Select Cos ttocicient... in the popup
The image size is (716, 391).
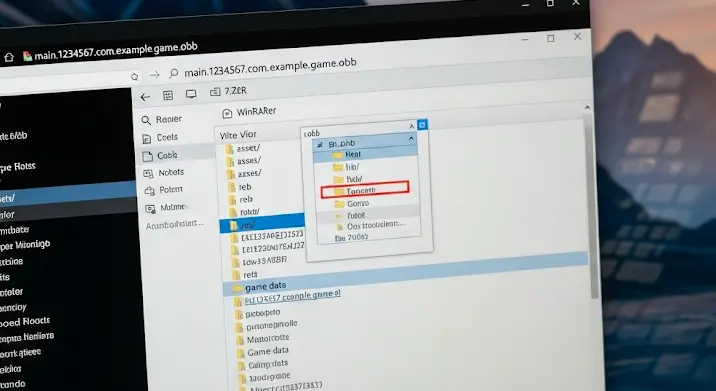pyautogui.click(x=371, y=226)
